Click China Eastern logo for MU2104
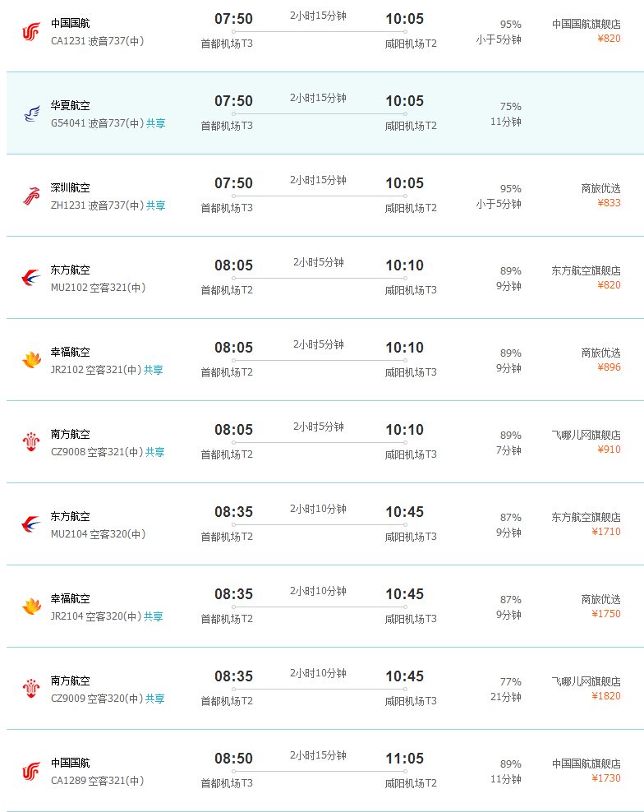644x812 pixels. (30, 524)
